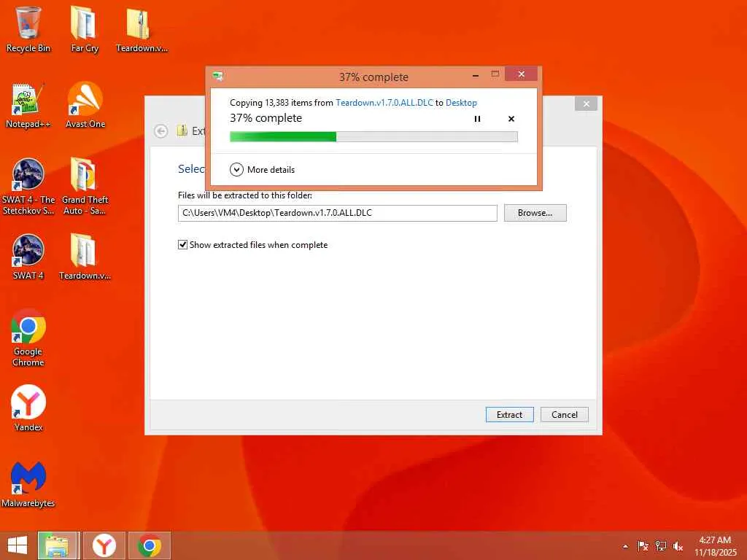Open File Explorer in the taskbar
The image size is (747, 560).
pyautogui.click(x=57, y=545)
